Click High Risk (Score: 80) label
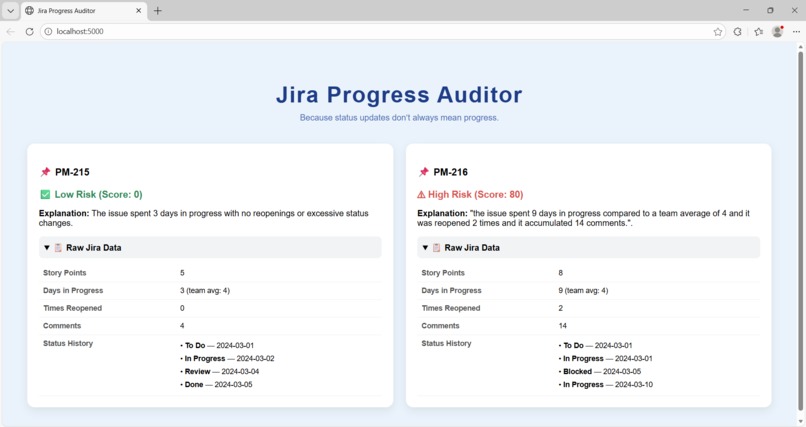The width and height of the screenshot is (806, 427). 475,194
